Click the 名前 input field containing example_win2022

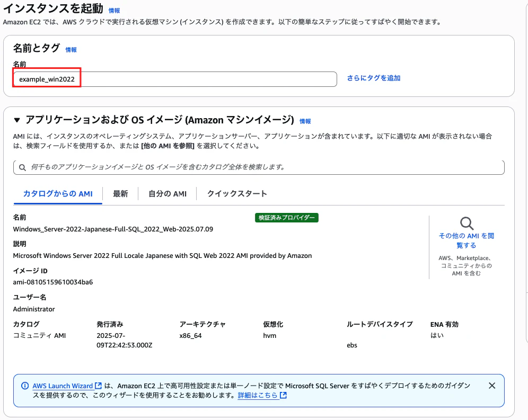click(175, 79)
